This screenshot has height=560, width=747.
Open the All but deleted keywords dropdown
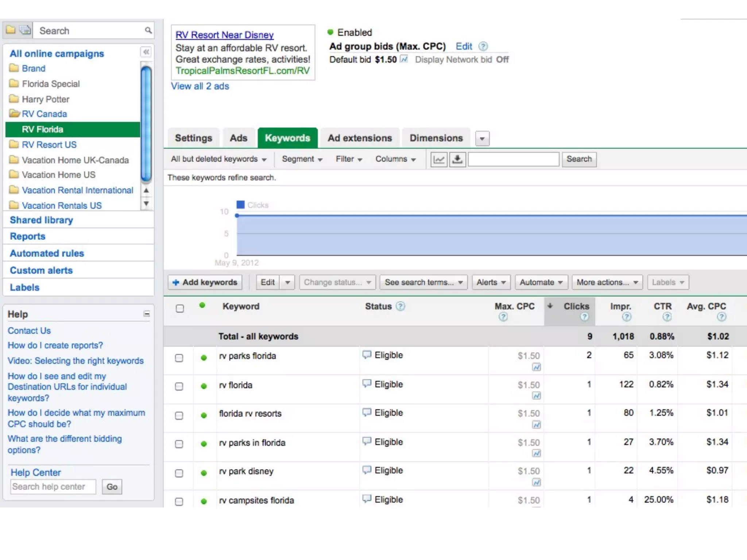coord(218,159)
